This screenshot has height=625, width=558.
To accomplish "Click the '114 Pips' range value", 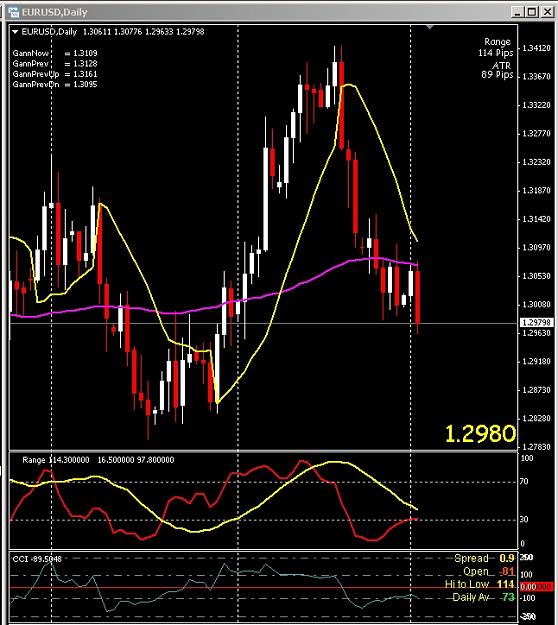I will click(495, 53).
